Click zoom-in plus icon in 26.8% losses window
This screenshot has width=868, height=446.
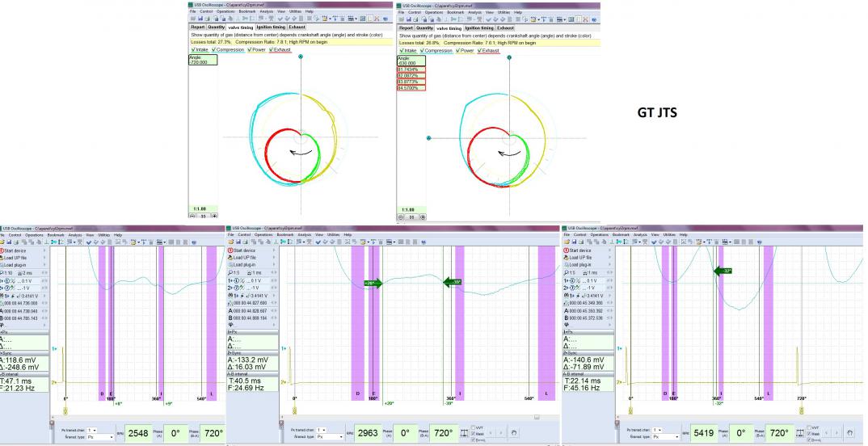coord(423,217)
